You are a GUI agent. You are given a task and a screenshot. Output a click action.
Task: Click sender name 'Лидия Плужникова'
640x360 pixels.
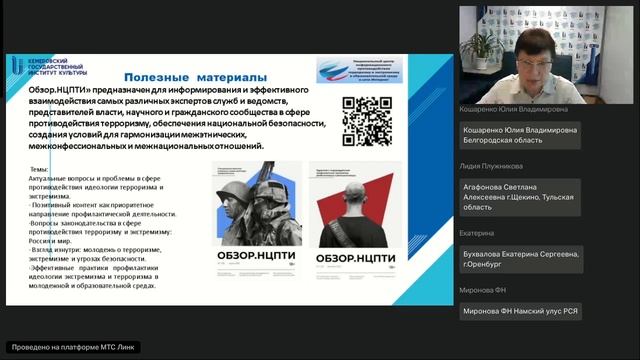491,166
